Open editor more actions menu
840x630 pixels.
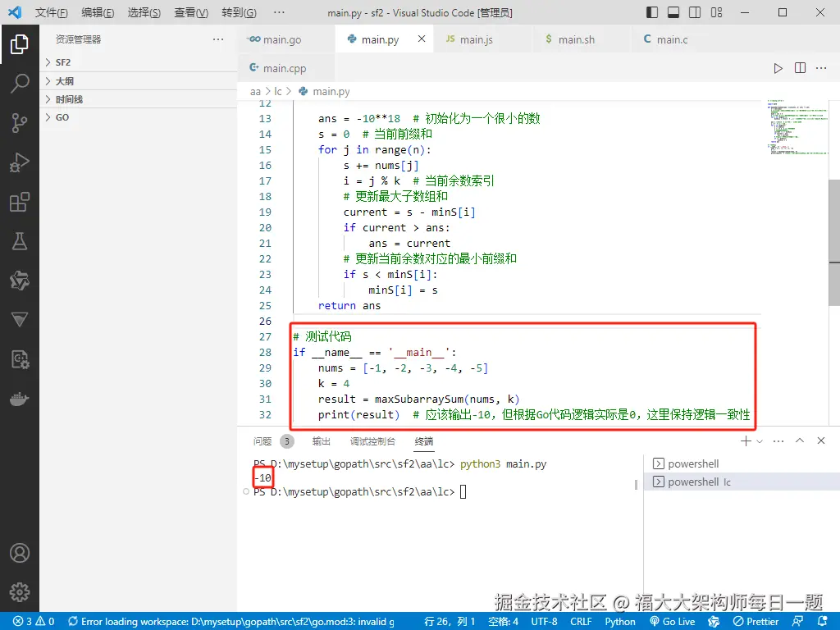[x=821, y=68]
